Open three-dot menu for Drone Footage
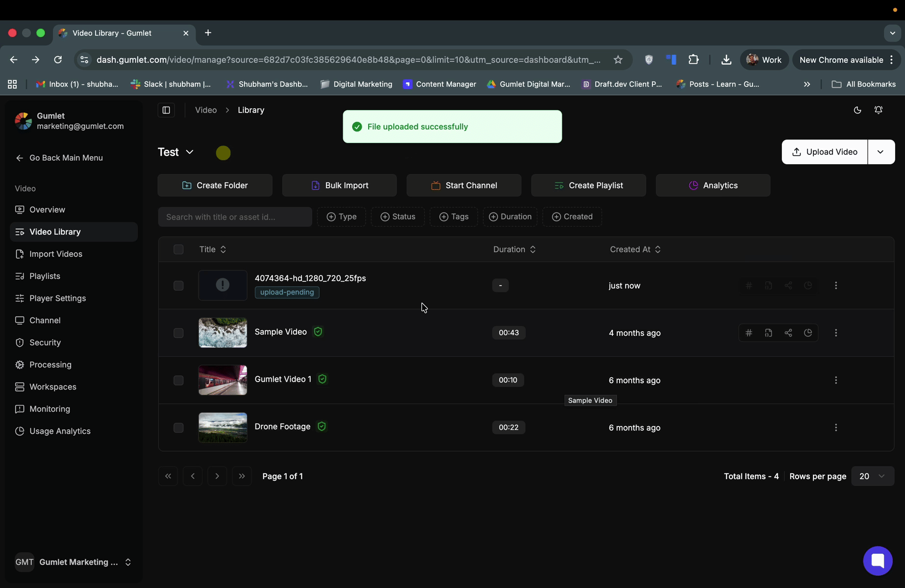The width and height of the screenshot is (905, 588). (x=836, y=428)
